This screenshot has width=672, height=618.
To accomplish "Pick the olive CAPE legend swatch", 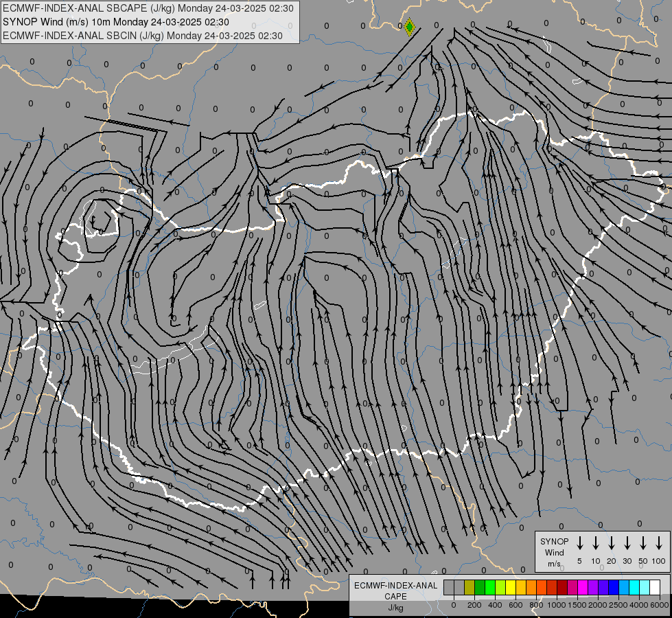I will tap(470, 587).
